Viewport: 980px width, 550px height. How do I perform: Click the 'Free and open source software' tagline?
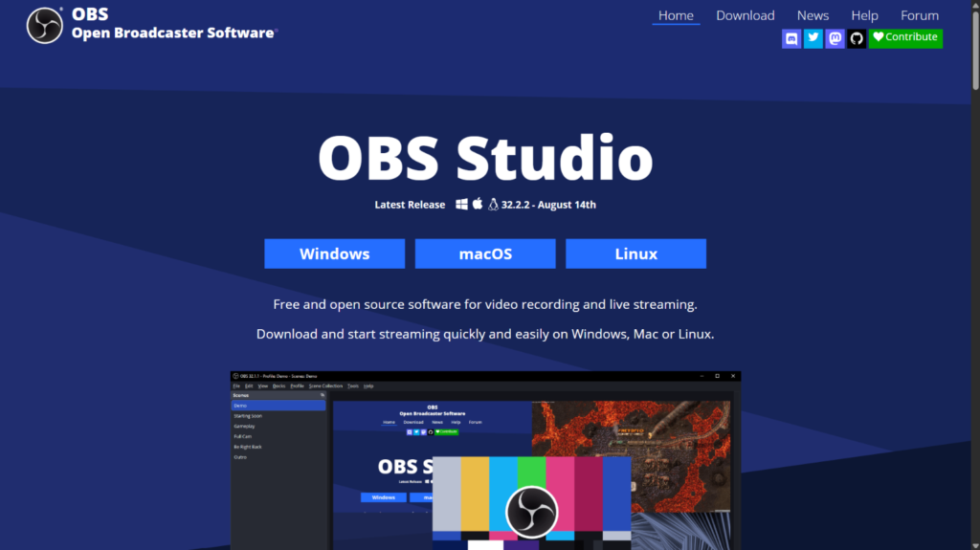pyautogui.click(x=485, y=304)
